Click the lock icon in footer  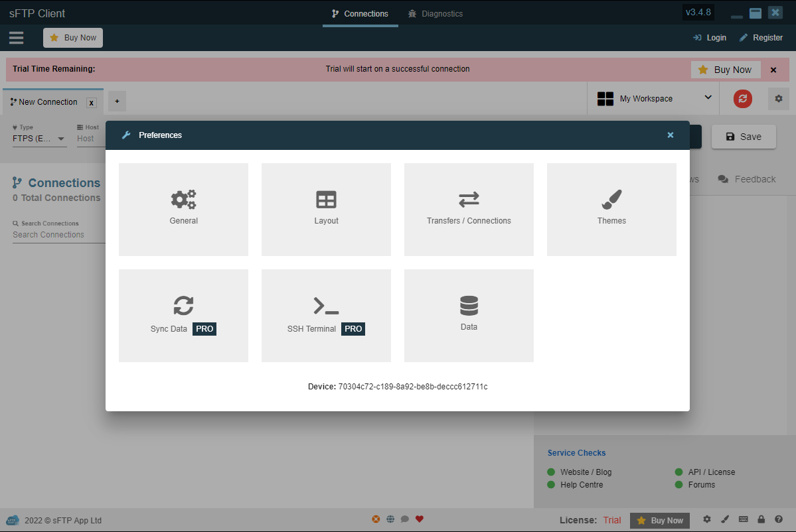pyautogui.click(x=761, y=519)
